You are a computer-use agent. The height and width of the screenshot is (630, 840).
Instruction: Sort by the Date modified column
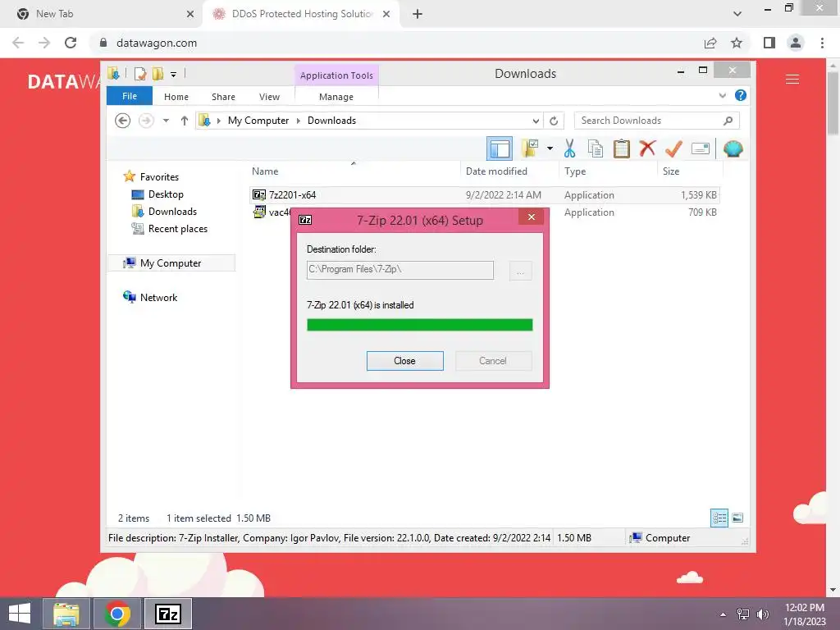pyautogui.click(x=496, y=171)
